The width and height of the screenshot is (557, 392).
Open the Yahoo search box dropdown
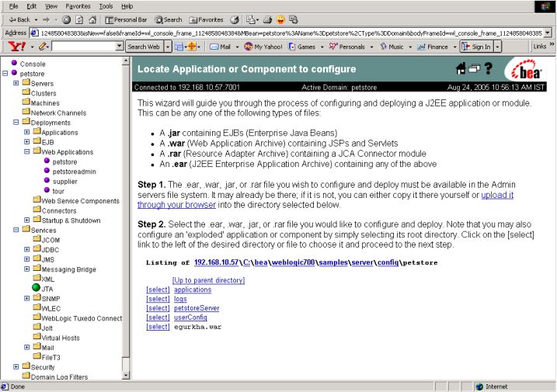120,46
